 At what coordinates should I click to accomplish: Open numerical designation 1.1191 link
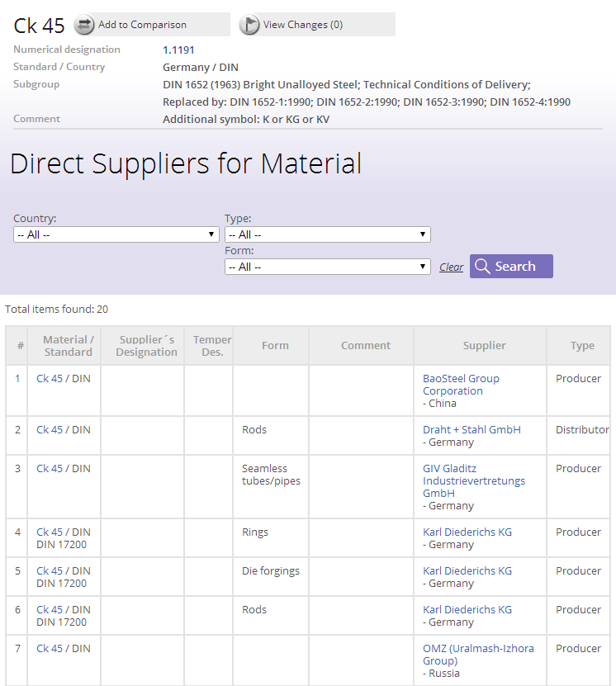[x=178, y=50]
